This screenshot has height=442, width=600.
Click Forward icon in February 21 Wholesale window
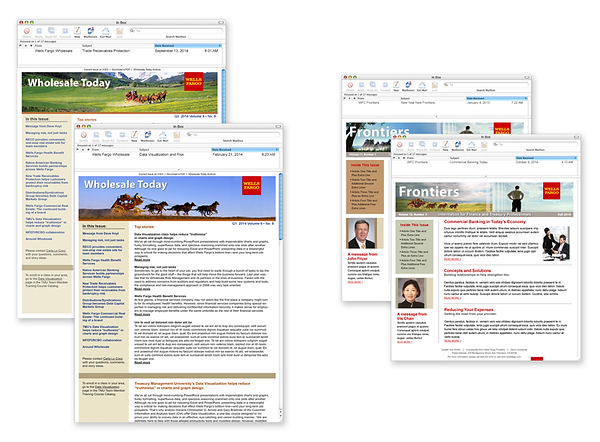[122, 135]
